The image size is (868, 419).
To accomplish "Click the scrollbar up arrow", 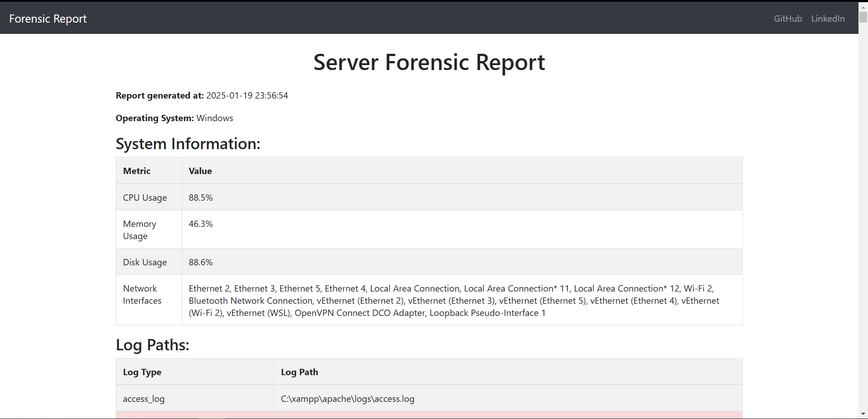I will coord(863,7).
